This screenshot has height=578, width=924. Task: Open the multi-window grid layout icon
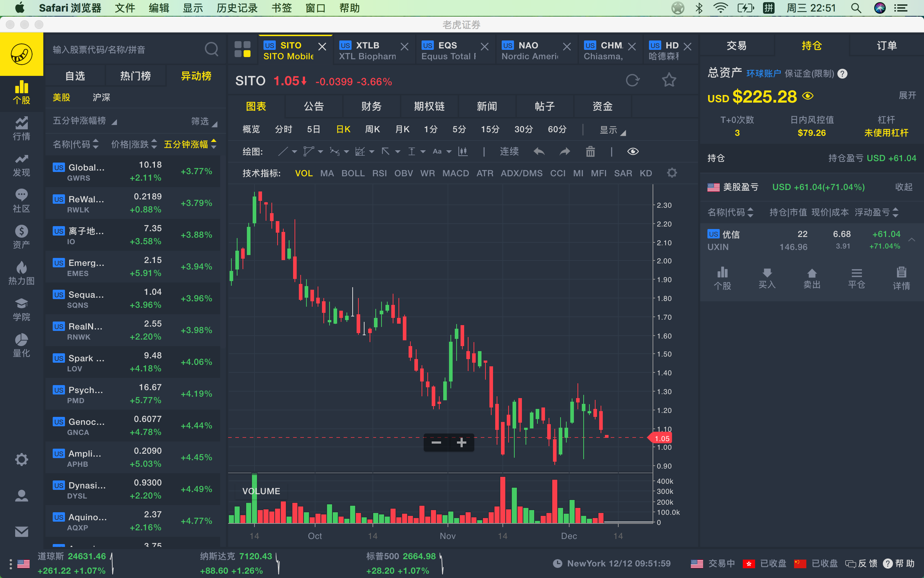(243, 49)
